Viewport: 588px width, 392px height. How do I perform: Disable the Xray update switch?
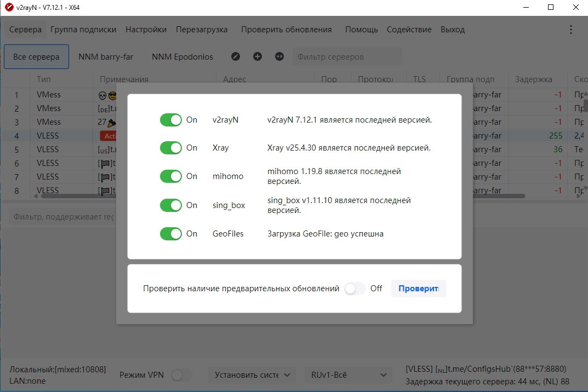pyautogui.click(x=171, y=148)
